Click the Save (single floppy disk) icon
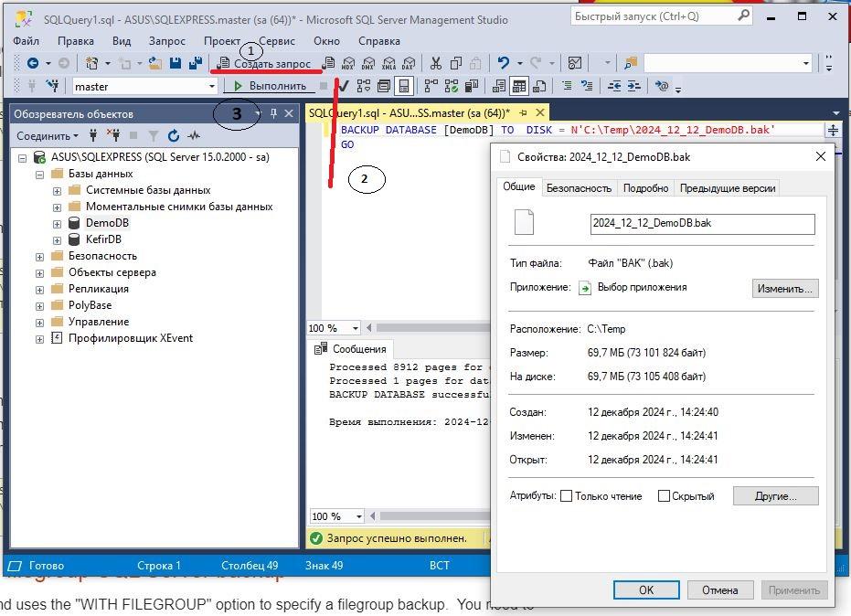 (175, 63)
